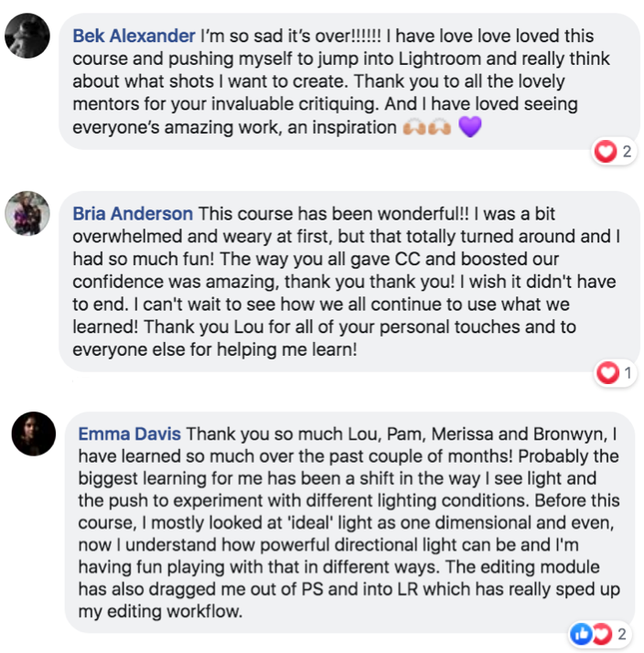Click the Bria Anderson name link
Screen dimensions: 644x653
[133, 213]
